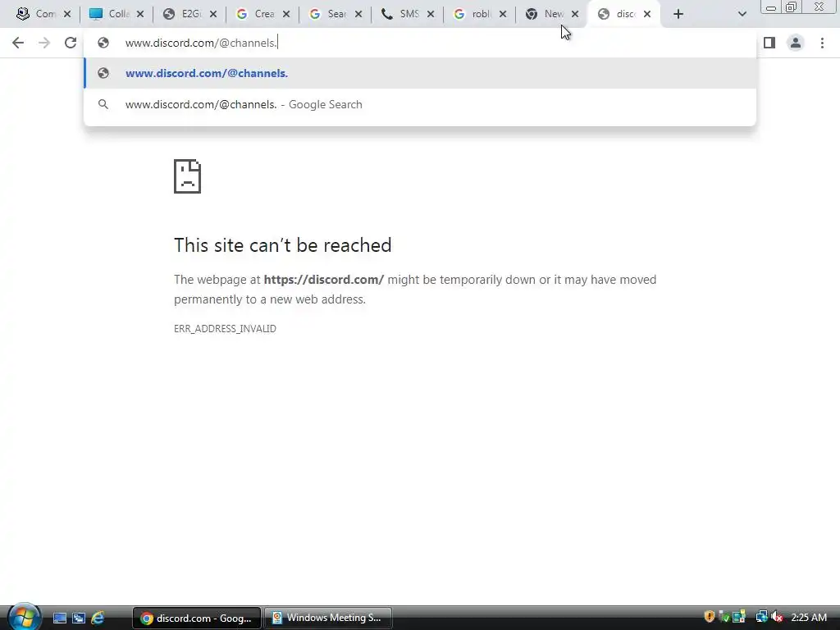The image size is (840, 630).
Task: Close the 'robl' tab
Action: (503, 15)
